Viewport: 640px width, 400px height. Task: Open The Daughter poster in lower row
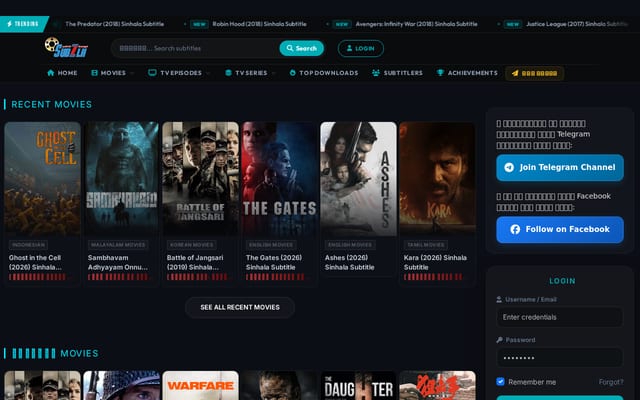[358, 385]
